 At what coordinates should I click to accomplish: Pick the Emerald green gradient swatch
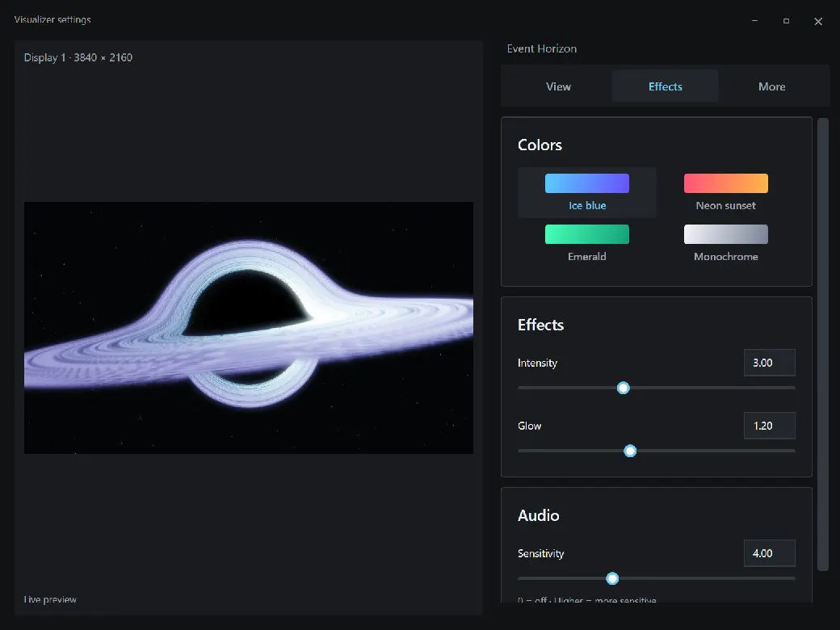pyautogui.click(x=586, y=234)
